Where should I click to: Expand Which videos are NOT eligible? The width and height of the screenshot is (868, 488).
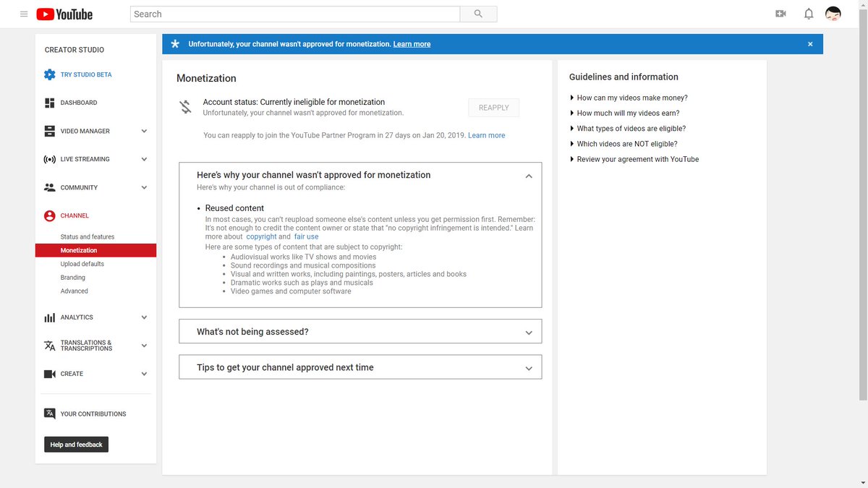pyautogui.click(x=624, y=144)
